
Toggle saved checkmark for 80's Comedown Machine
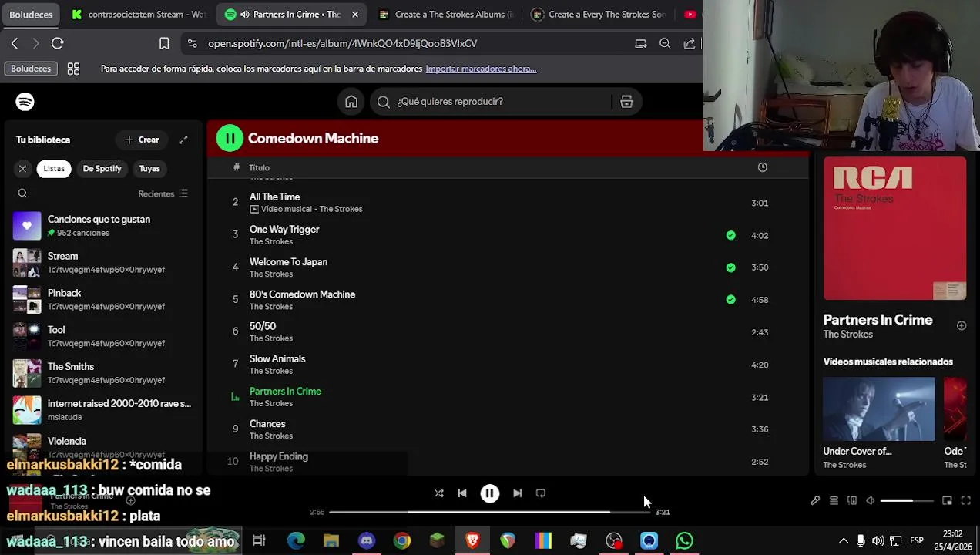(x=730, y=300)
